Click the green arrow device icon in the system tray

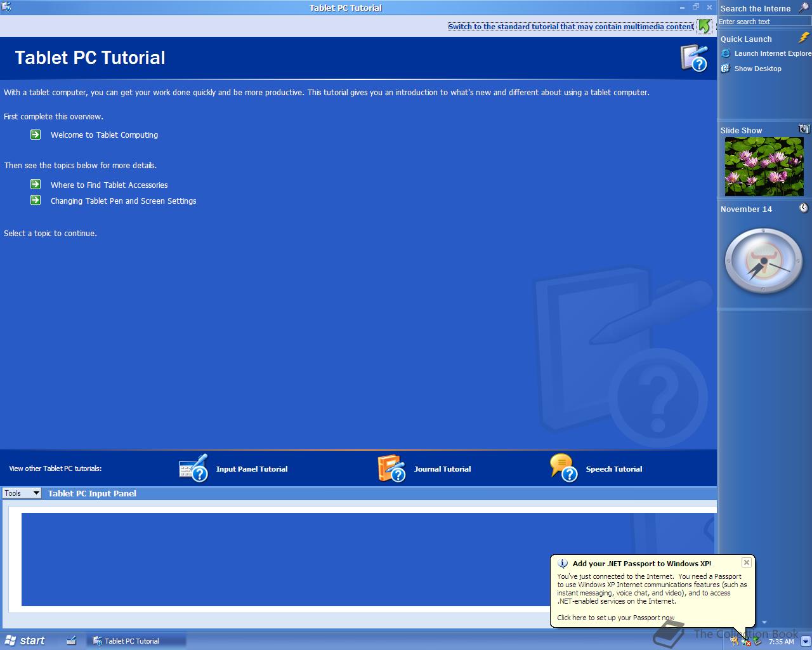click(757, 641)
